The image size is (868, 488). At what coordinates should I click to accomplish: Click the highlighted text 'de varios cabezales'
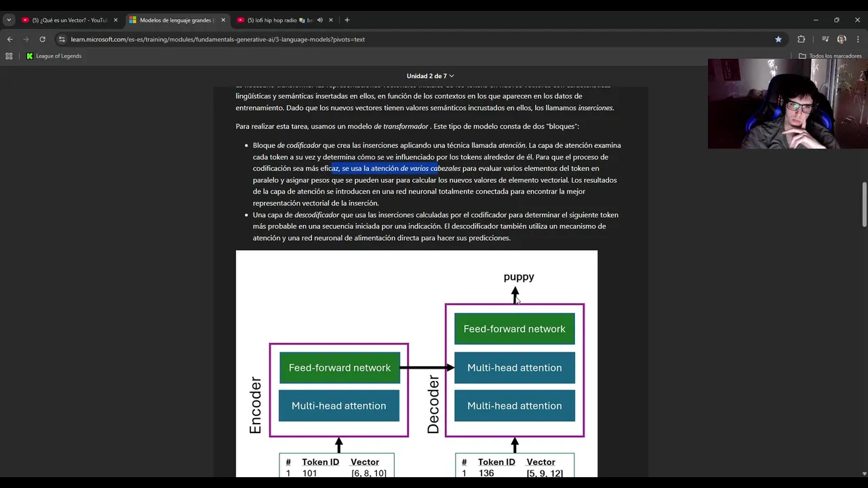tap(430, 168)
